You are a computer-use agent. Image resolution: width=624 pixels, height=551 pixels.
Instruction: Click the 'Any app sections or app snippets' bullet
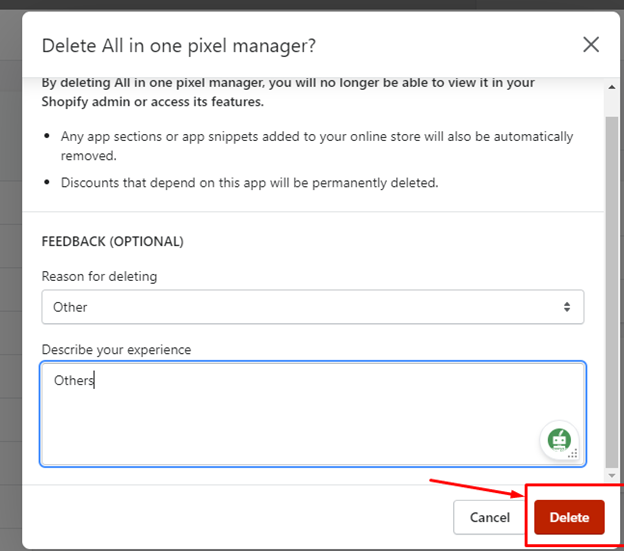pyautogui.click(x=317, y=146)
